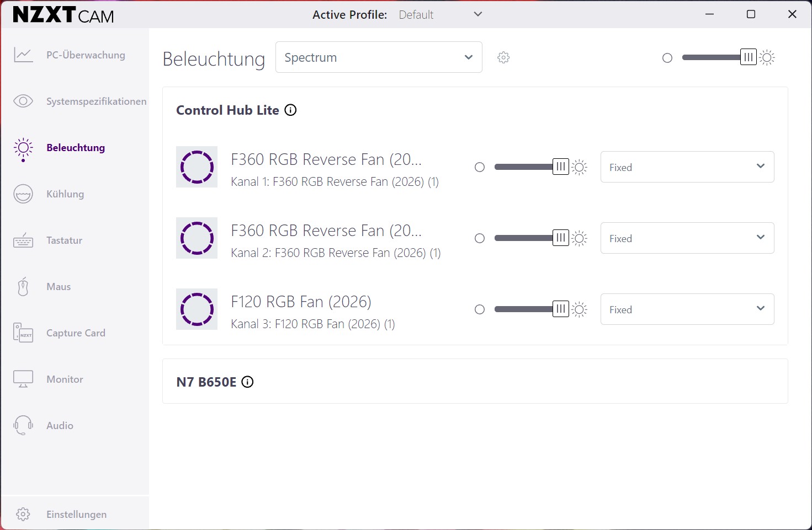The image size is (812, 530).
Task: Click the Audio headset icon
Action: 23,425
